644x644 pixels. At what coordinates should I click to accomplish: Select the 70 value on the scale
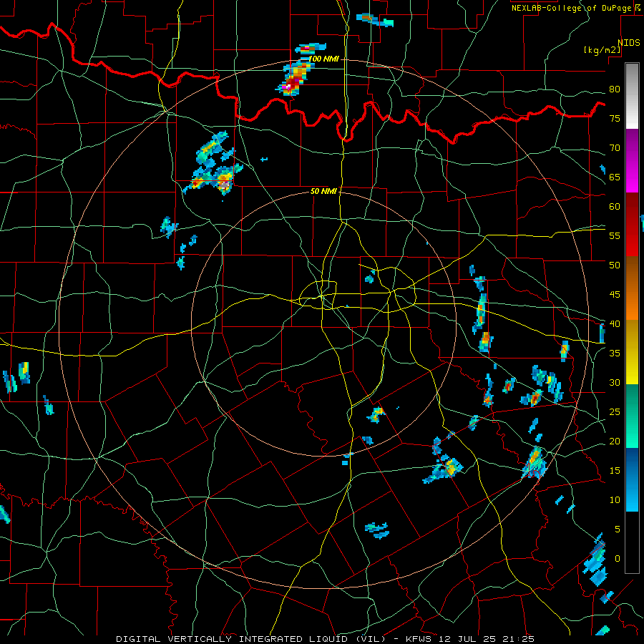pyautogui.click(x=615, y=148)
